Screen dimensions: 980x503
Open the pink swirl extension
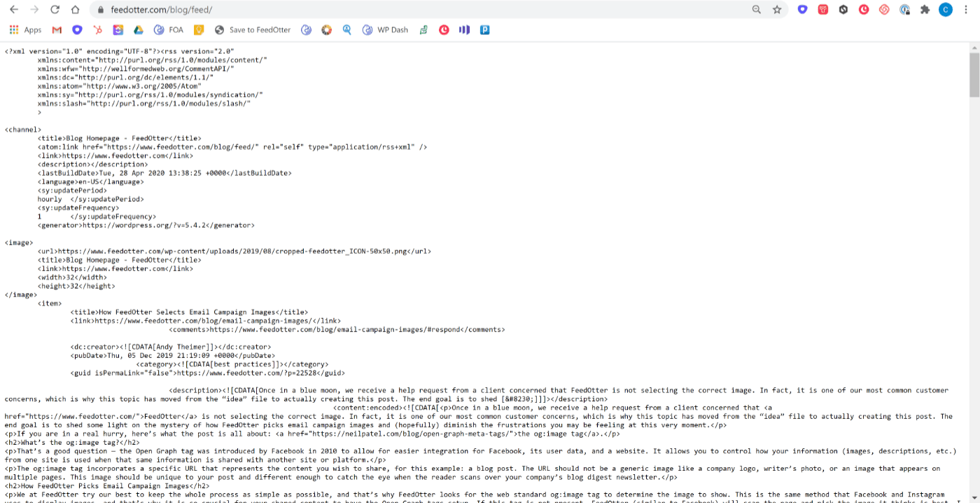tap(884, 10)
